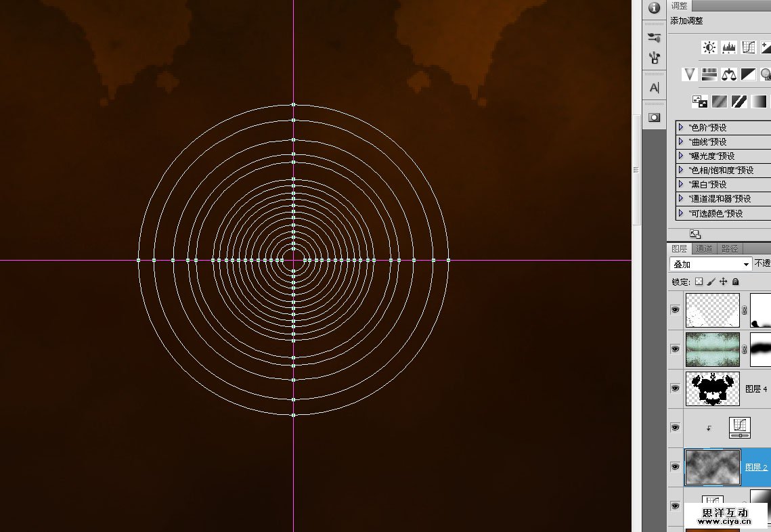Screen dimensions: 771x532
Task: Add a Color Balance adjustment (scales icon)
Action: (728, 74)
